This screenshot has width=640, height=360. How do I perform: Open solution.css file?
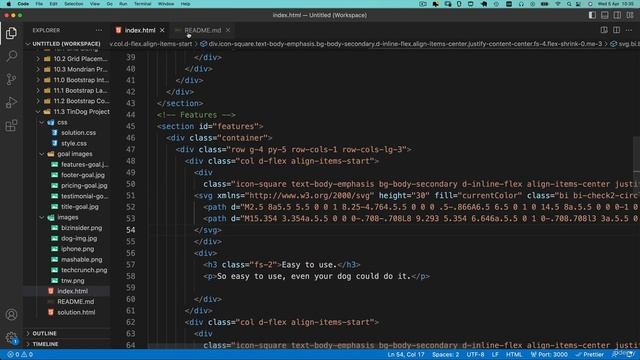point(78,133)
